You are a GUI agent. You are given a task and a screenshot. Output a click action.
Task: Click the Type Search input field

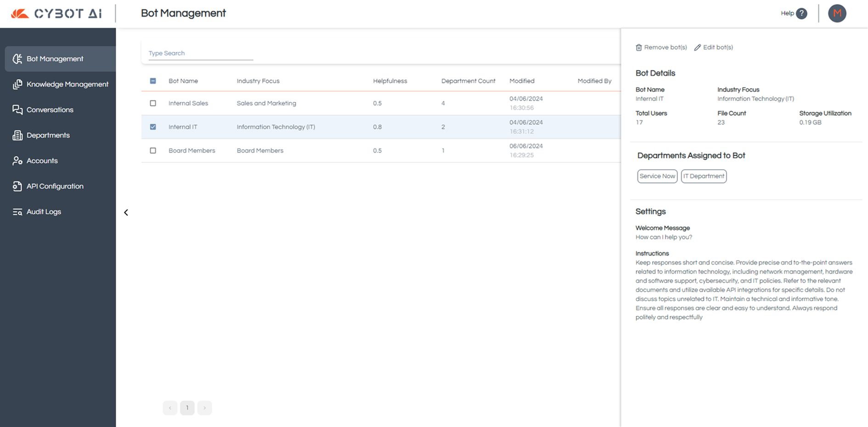point(200,53)
